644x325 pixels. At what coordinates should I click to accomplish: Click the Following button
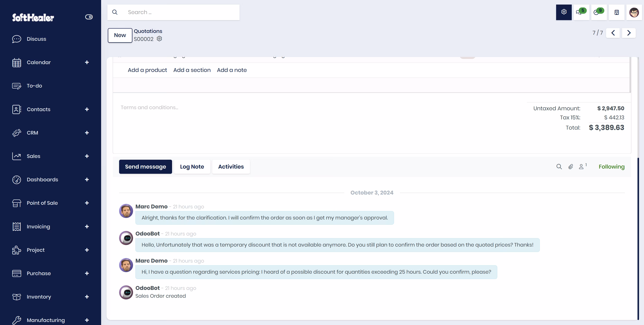(611, 167)
